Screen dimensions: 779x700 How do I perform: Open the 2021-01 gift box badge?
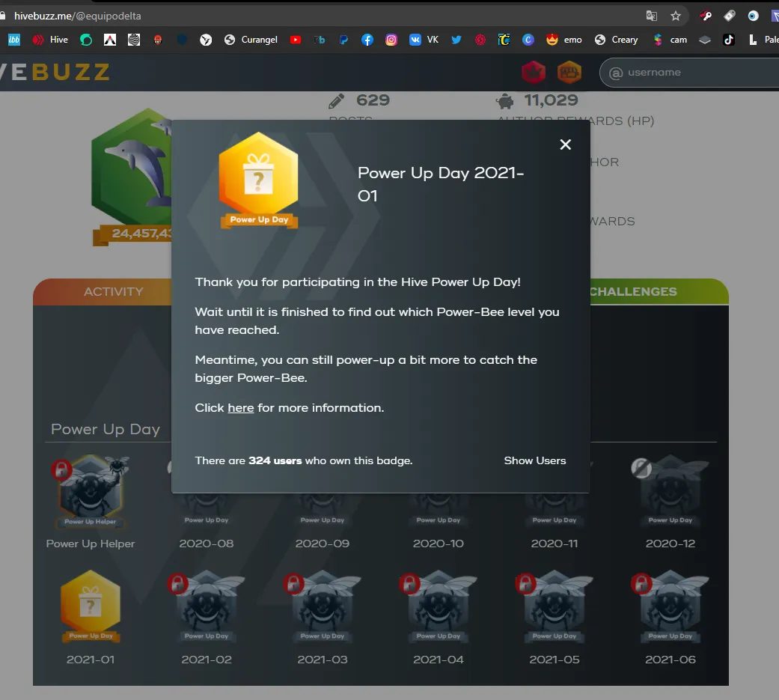91,606
